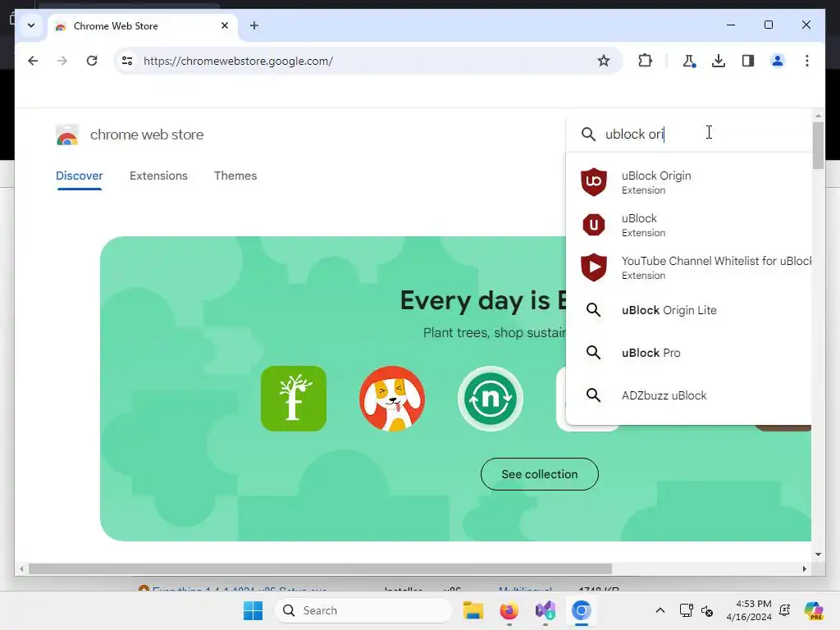Screen dimensions: 840x630
Task: Open the muted volume tray icon
Action: 707,610
